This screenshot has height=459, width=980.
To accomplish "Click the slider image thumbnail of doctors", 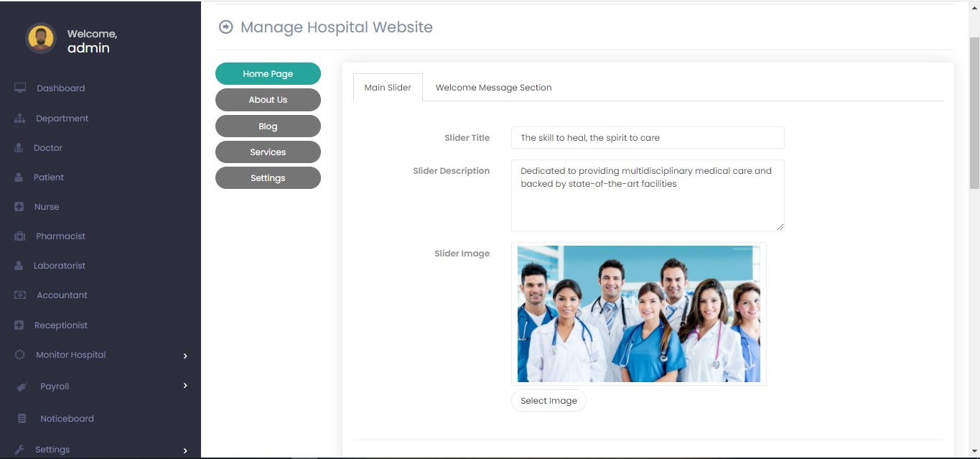I will click(x=638, y=314).
